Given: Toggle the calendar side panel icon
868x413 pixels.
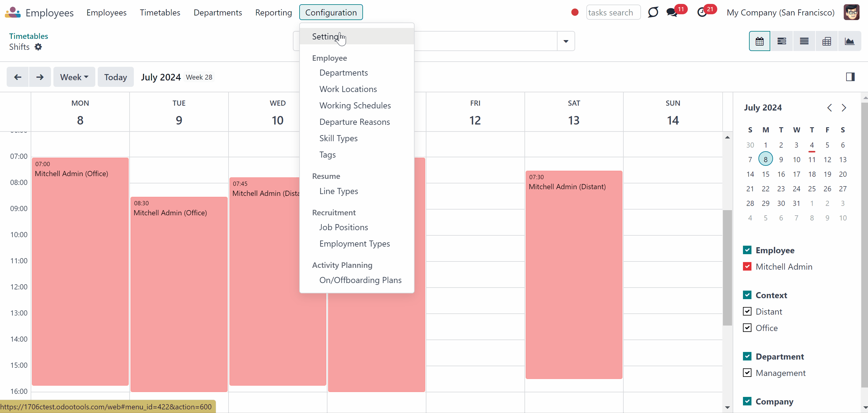Looking at the screenshot, I should [850, 77].
